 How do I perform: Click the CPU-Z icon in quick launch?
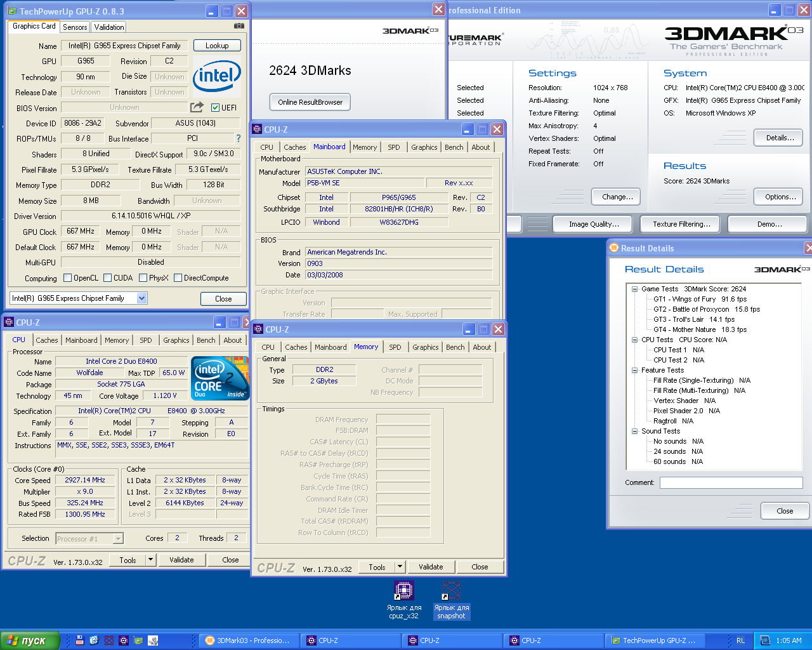[x=124, y=640]
